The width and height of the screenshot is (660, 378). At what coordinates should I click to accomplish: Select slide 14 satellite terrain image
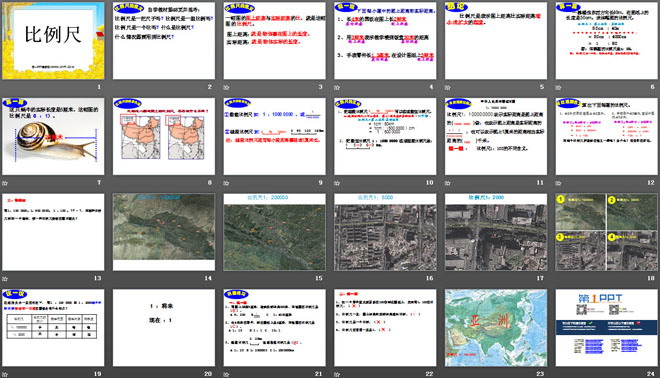click(x=164, y=232)
